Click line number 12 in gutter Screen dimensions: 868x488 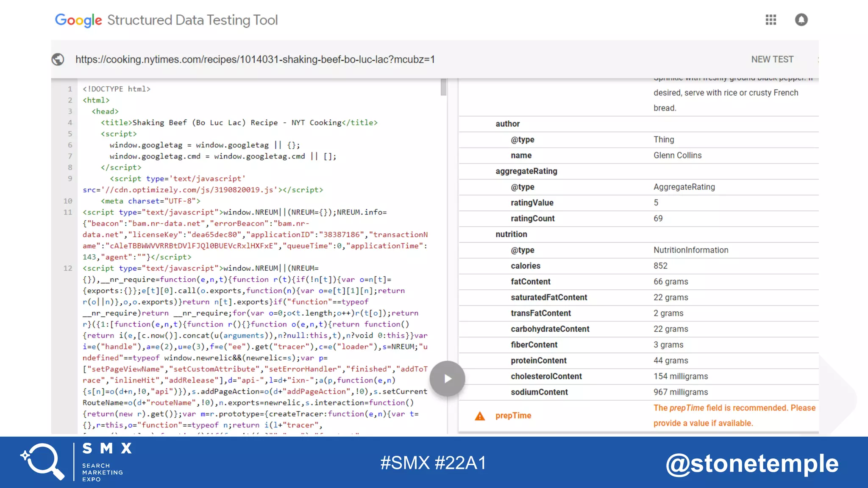(67, 268)
